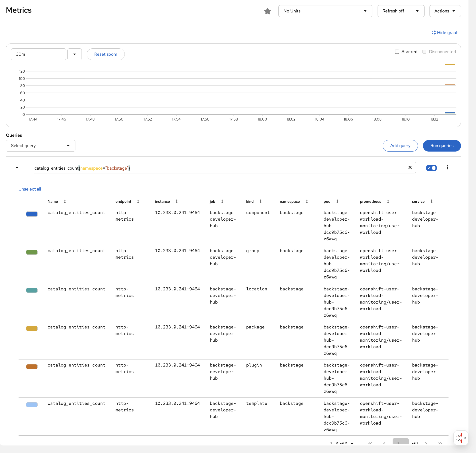
Task: Sort by pod column
Action: coord(337,201)
